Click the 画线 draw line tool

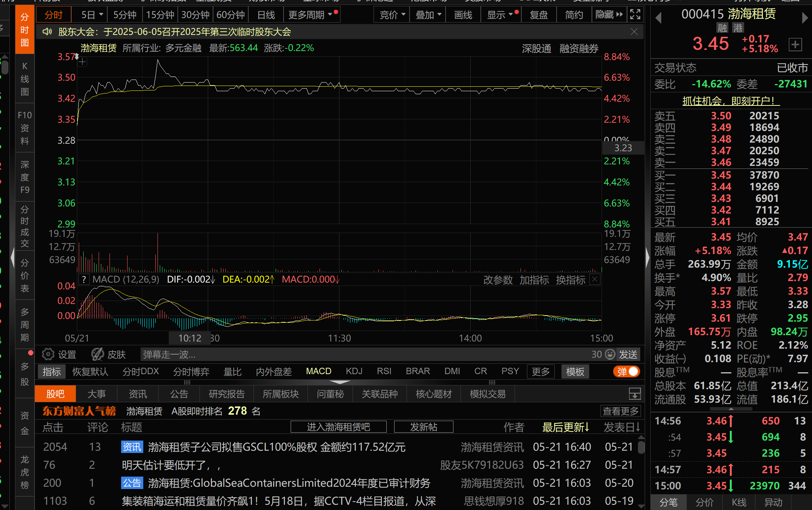(463, 15)
